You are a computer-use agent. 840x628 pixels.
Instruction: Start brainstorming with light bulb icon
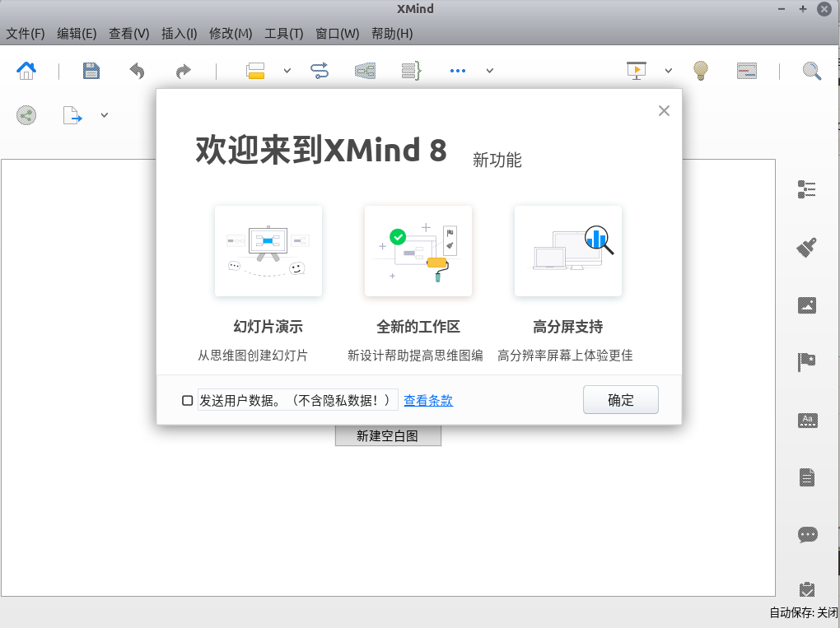701,71
